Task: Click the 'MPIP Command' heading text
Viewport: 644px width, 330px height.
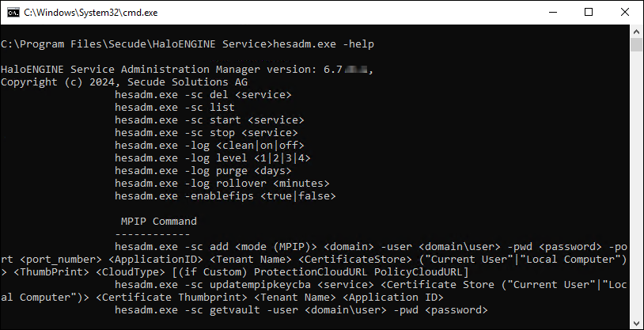Action: click(158, 221)
